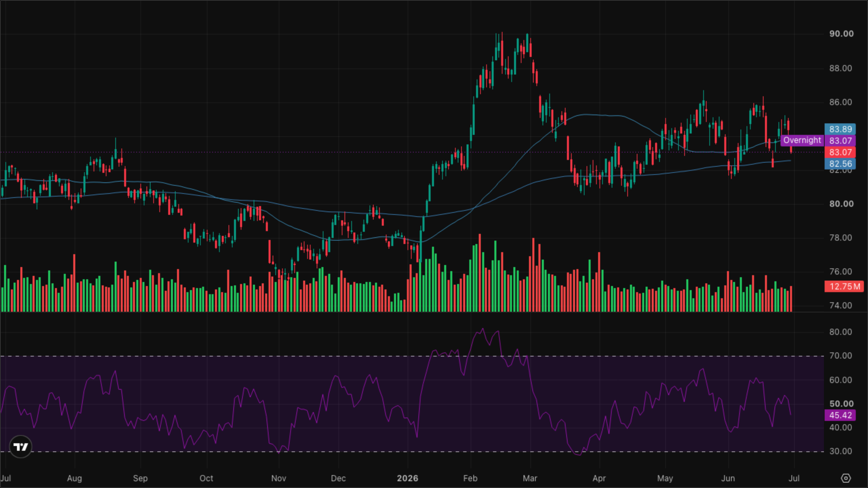Click the red 83.07 last price tag
The image size is (868, 488).
pyautogui.click(x=840, y=152)
